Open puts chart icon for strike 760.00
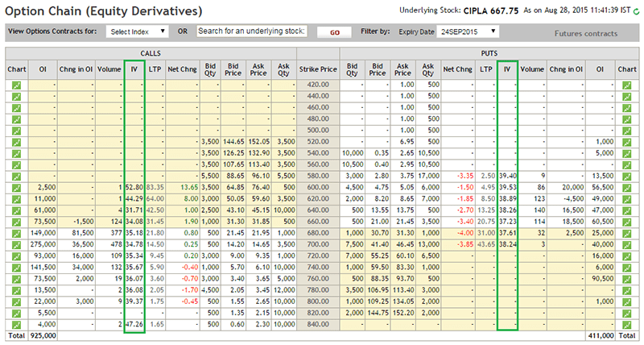 click(627, 279)
